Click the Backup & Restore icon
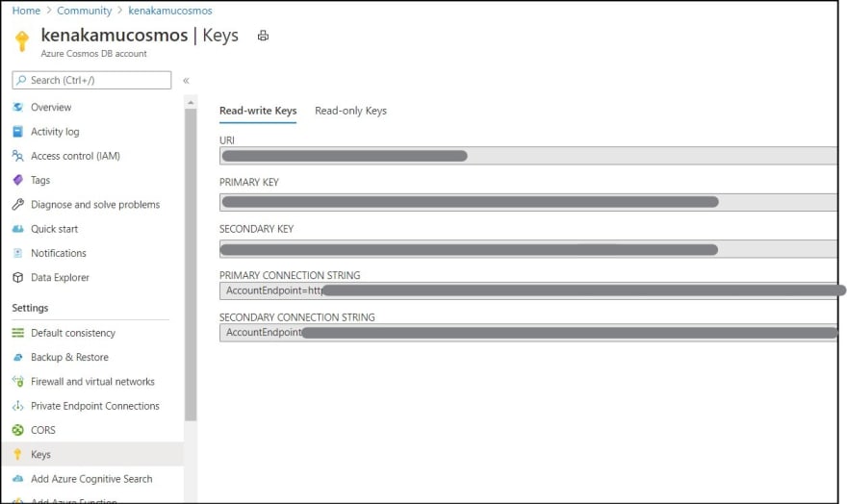Image resolution: width=847 pixels, height=504 pixels. click(18, 357)
